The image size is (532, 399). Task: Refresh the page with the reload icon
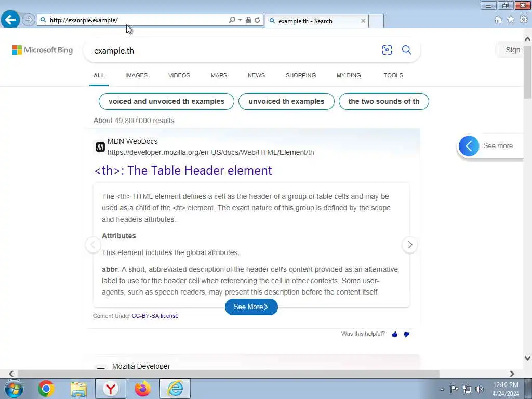click(257, 20)
